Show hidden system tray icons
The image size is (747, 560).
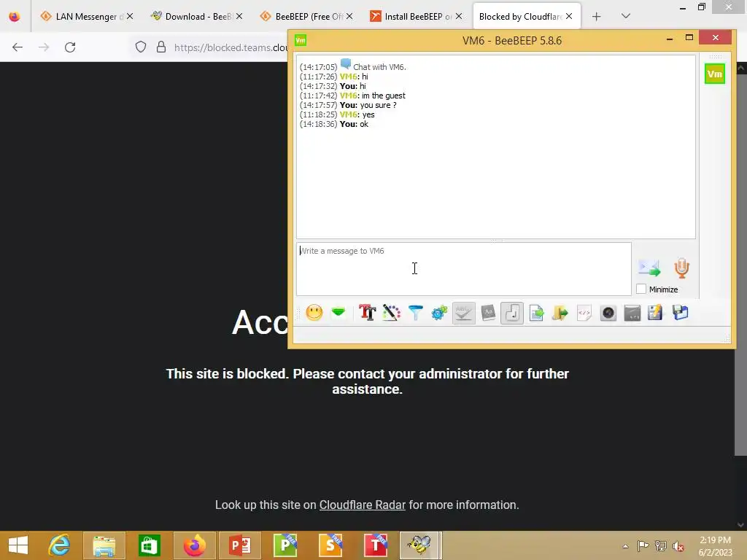(625, 546)
